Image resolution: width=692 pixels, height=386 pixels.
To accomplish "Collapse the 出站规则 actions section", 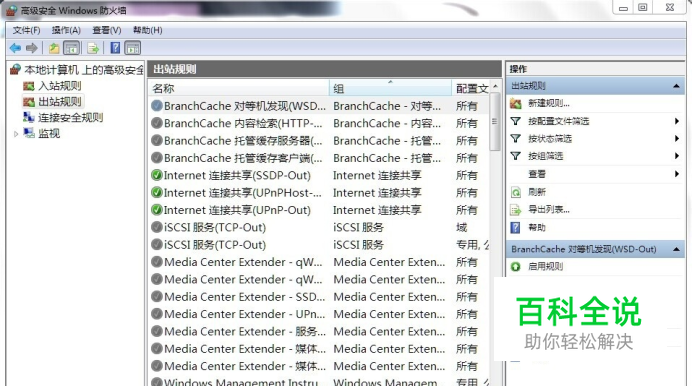I will point(676,86).
